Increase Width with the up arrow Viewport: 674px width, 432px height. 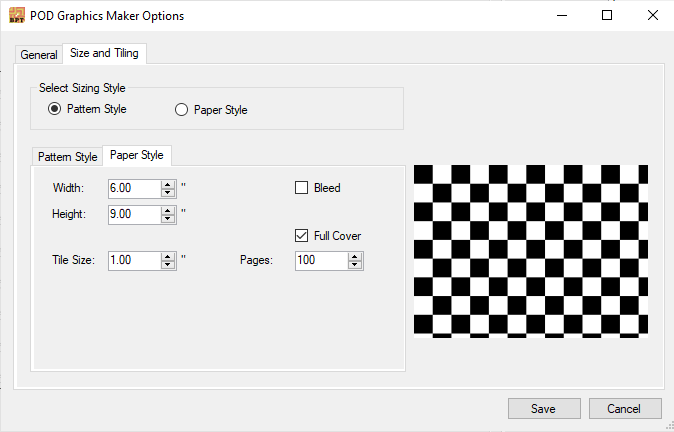[168, 184]
